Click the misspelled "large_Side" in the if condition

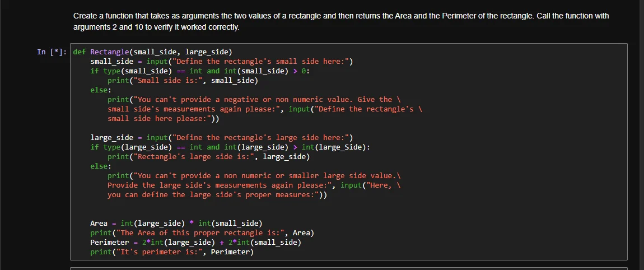[343, 147]
